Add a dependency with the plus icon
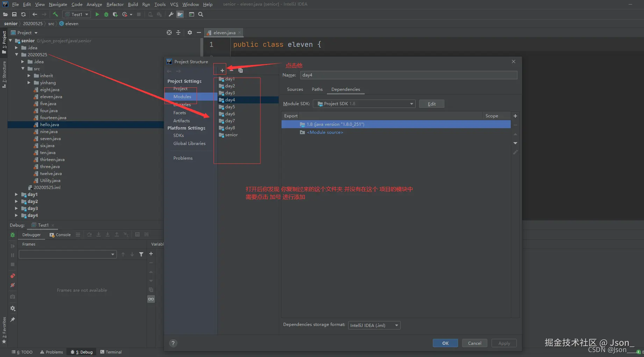Screen dimensions: 644x357 coord(515,116)
